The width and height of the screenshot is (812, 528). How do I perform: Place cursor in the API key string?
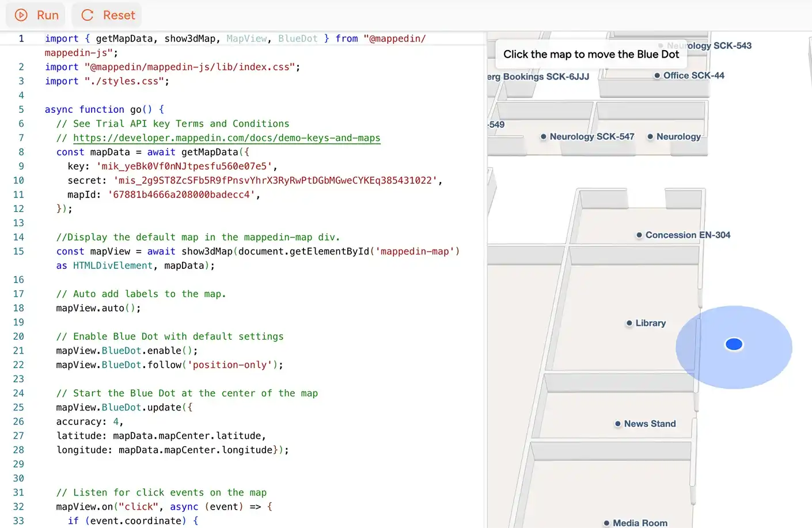[184, 166]
